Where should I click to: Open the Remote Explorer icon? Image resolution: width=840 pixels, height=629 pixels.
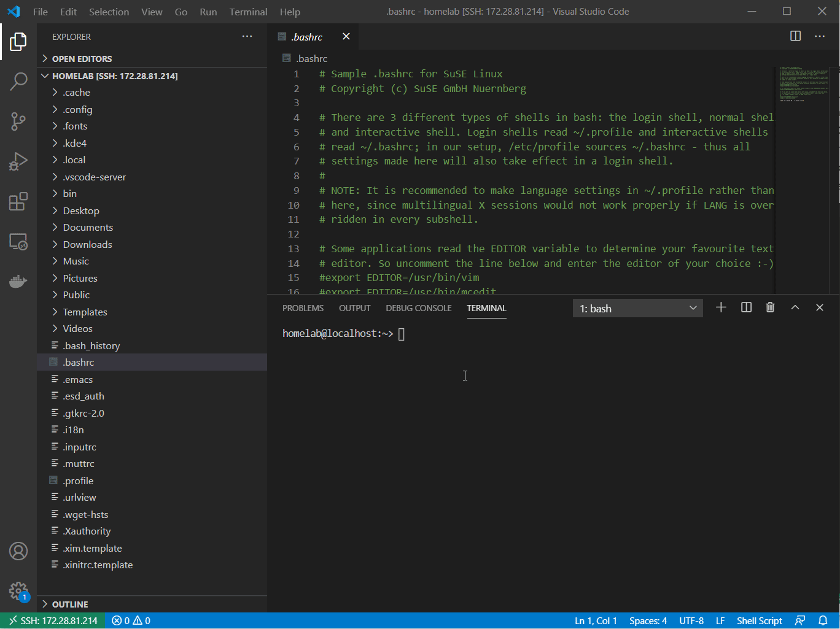[x=18, y=242]
